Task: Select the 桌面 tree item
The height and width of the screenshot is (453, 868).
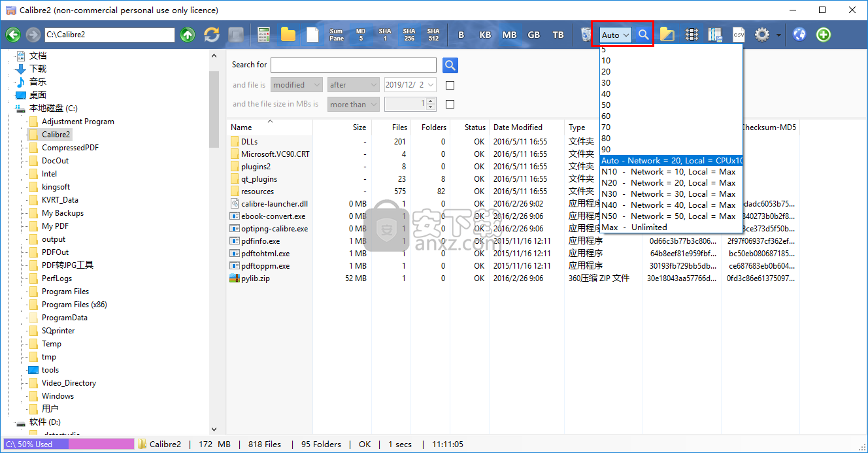Action: pos(38,95)
